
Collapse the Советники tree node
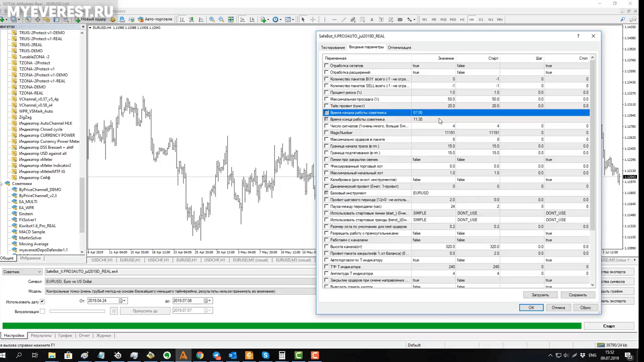click(x=2, y=184)
